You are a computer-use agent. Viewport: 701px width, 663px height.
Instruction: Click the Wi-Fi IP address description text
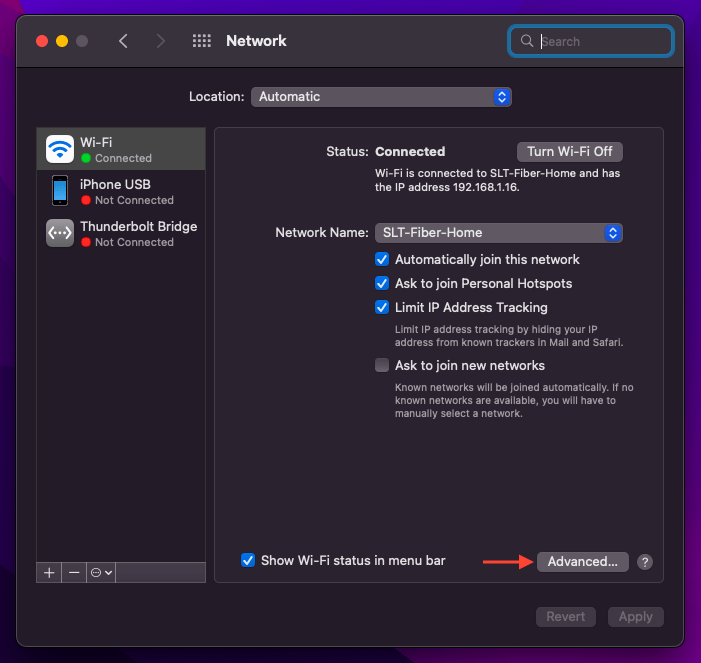(x=497, y=180)
